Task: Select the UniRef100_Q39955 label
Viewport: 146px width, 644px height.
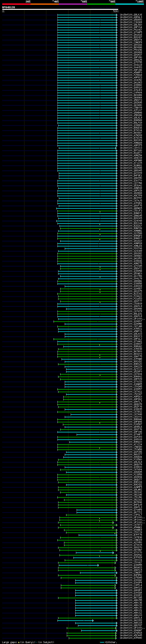Action: click(x=131, y=565)
